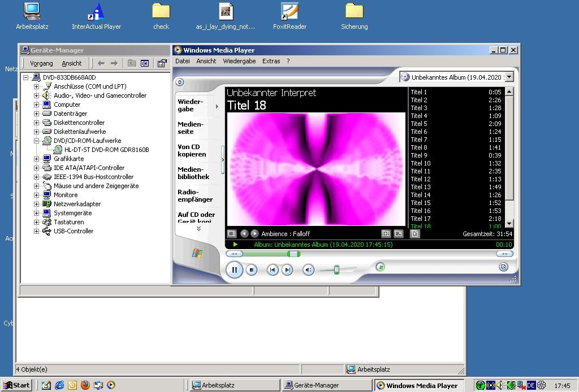579x392 pixels.
Task: Select the check folder on desktop
Action: [161, 16]
